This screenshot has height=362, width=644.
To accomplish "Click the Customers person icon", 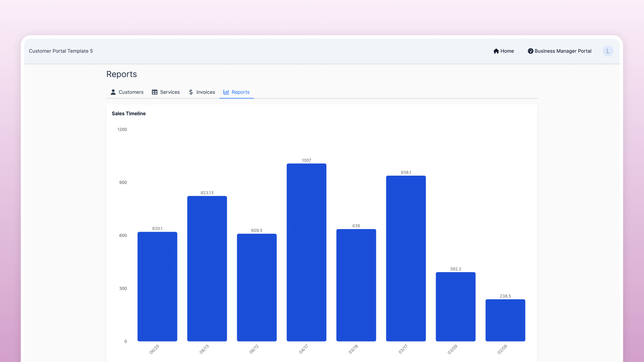I will pos(113,92).
